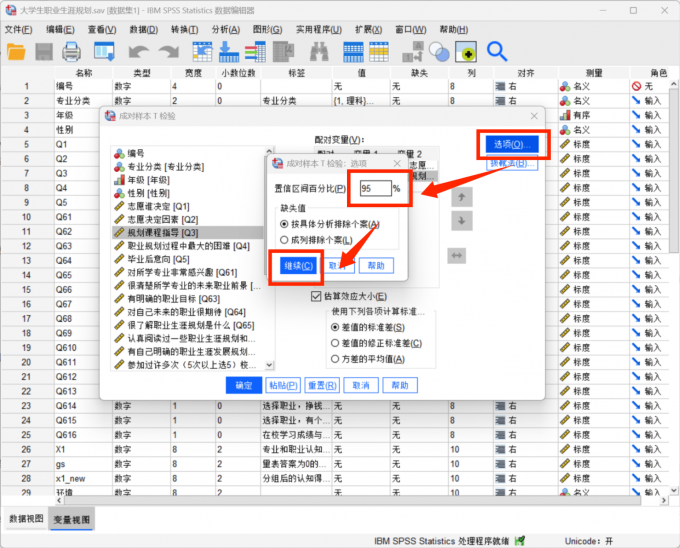
Task: Click 粘贴(P) button
Action: coord(283,385)
